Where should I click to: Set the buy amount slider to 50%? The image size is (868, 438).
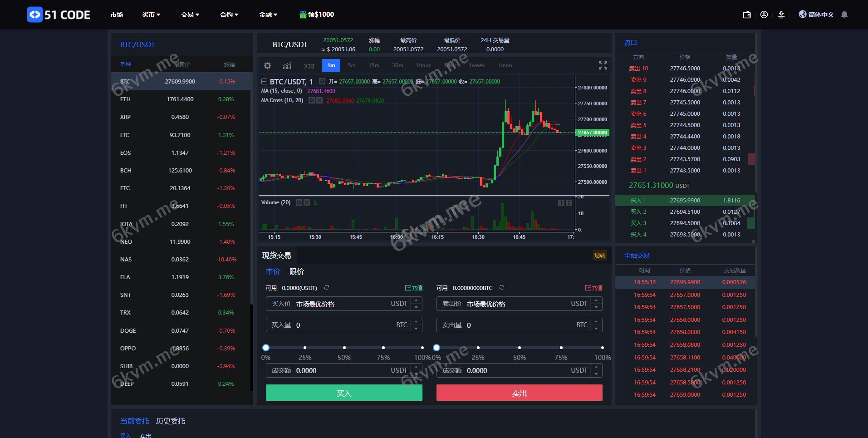343,348
